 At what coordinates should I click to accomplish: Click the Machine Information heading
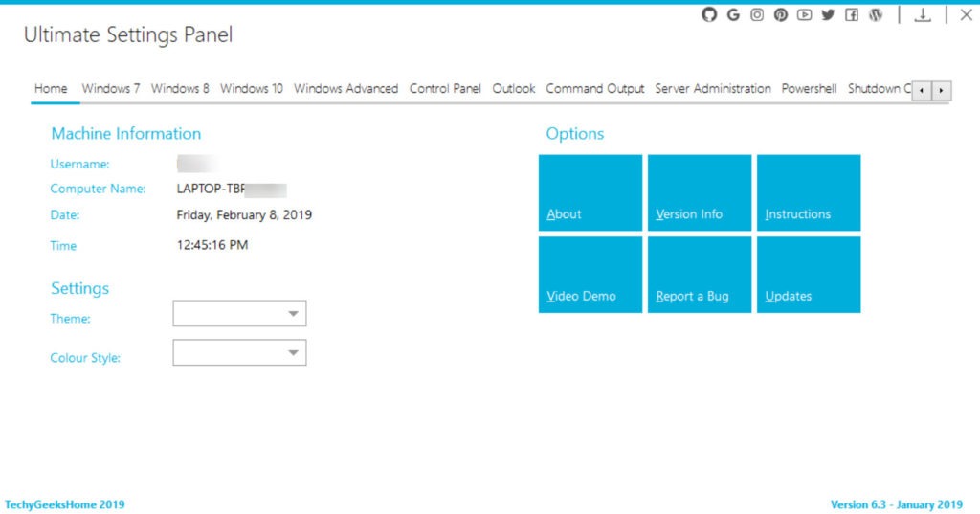pos(126,134)
